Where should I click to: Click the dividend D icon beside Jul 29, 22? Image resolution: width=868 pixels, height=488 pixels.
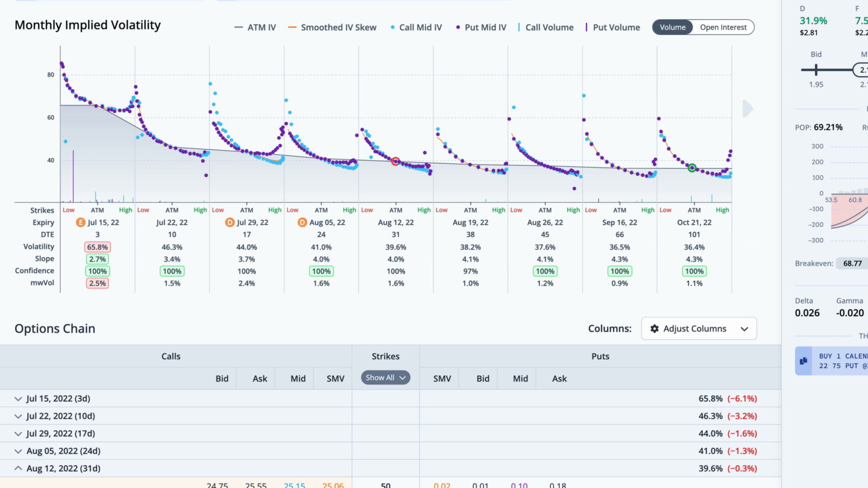(x=230, y=222)
